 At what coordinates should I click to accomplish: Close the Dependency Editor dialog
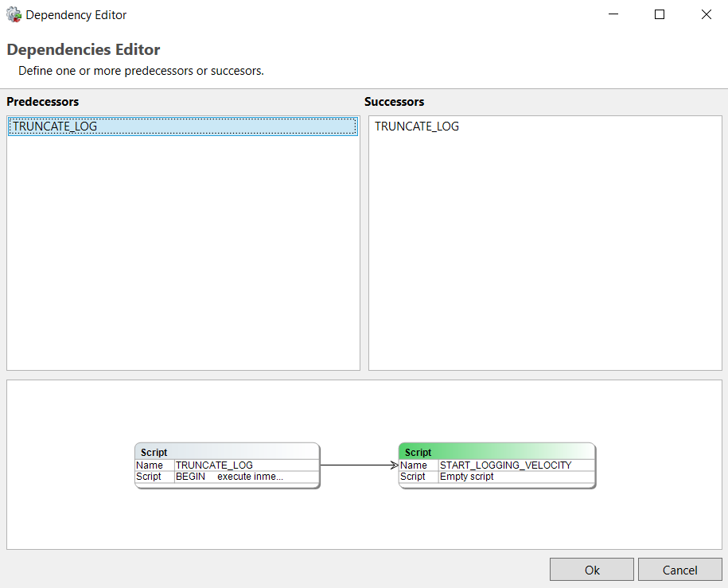(706, 14)
